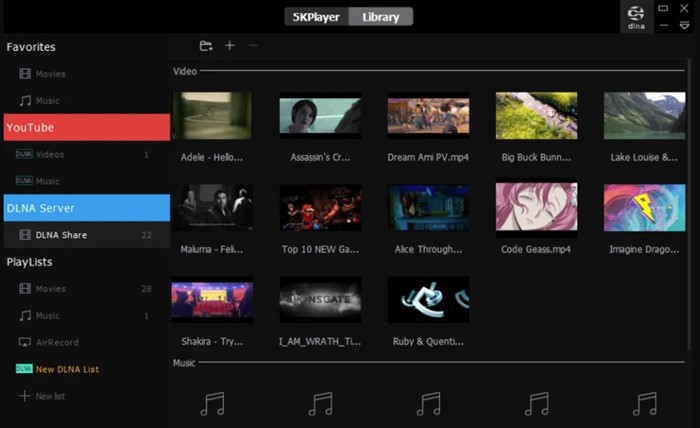Click the note icon beside Favorites Music
Viewport: 700px width, 428px height.
(25, 100)
